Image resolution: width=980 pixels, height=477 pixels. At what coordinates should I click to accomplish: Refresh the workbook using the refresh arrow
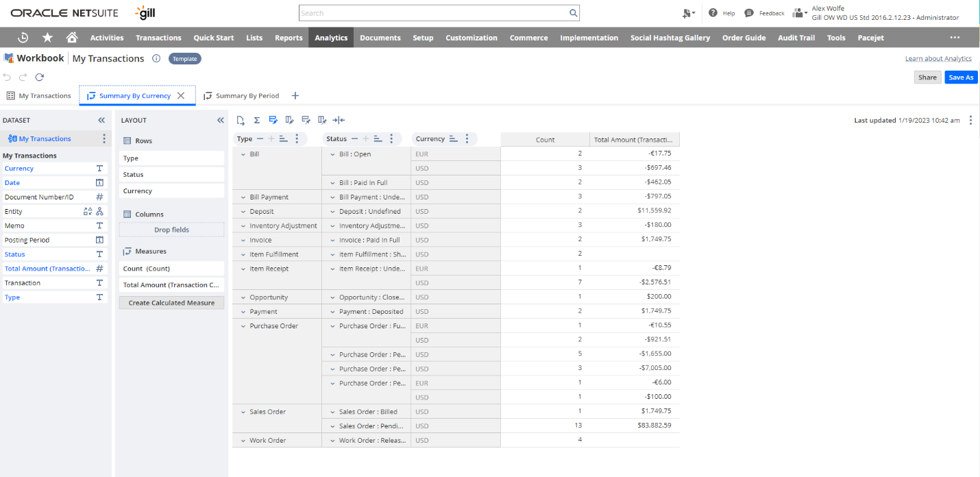[x=39, y=77]
